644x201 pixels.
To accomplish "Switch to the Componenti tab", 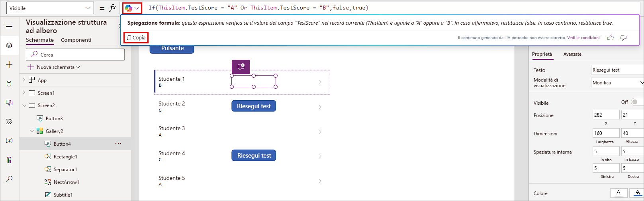I will pos(76,40).
